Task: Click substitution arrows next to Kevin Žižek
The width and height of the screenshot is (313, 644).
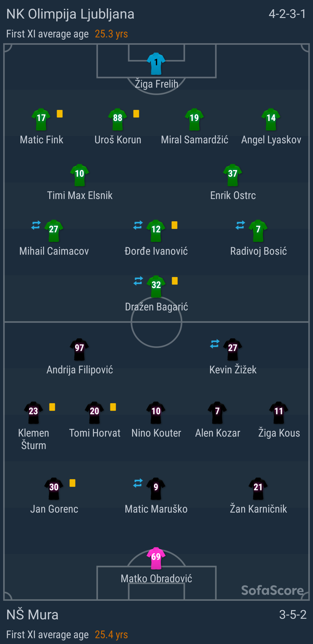Action: tap(215, 344)
